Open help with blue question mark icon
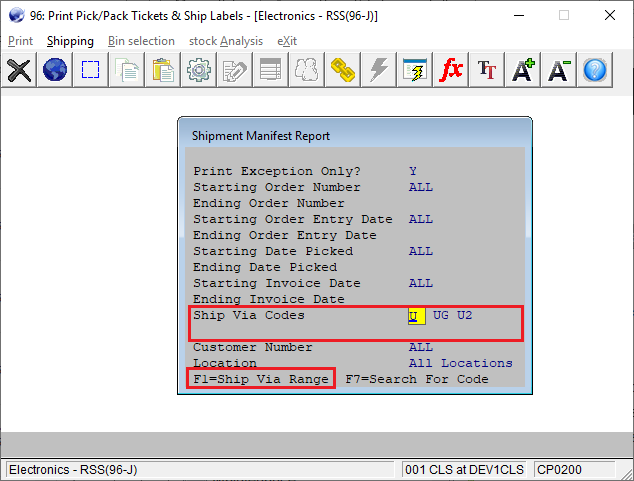Screen dimensions: 634x481 coord(595,70)
